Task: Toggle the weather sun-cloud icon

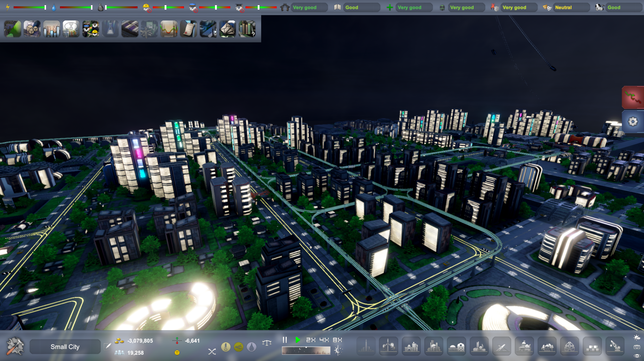Action: [637, 338]
